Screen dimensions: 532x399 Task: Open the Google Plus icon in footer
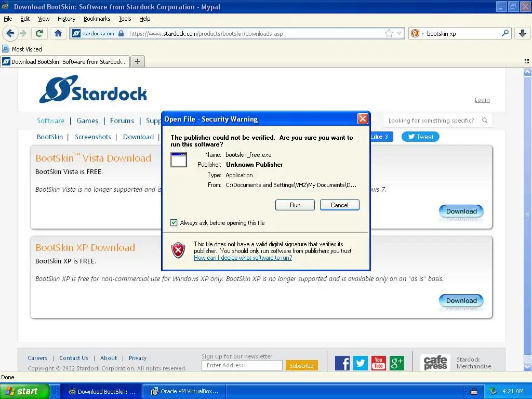(396, 363)
